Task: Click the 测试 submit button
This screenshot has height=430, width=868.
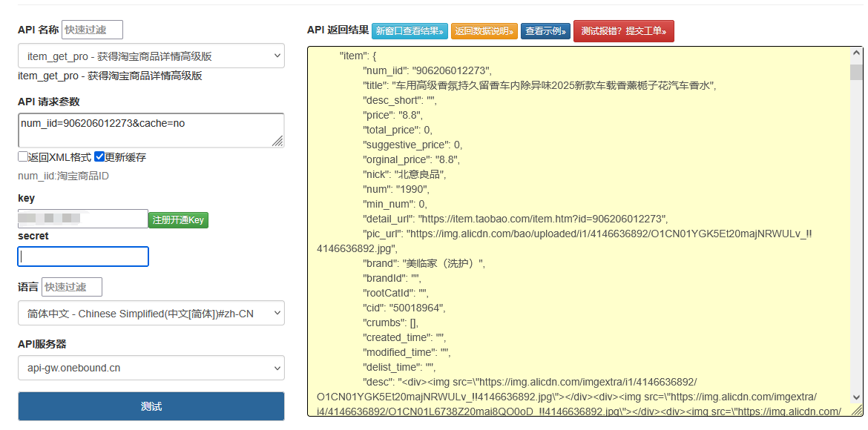Action: coord(151,406)
